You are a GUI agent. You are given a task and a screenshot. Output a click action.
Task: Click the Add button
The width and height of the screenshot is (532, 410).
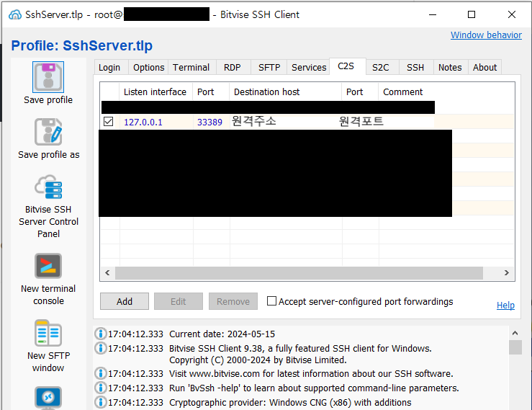(125, 301)
